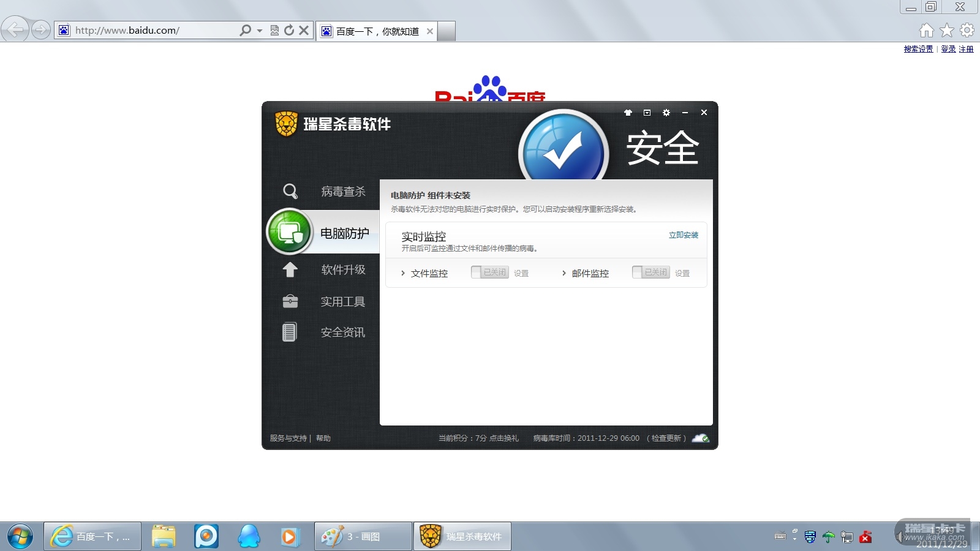Click the green shield monitor icon

click(290, 232)
